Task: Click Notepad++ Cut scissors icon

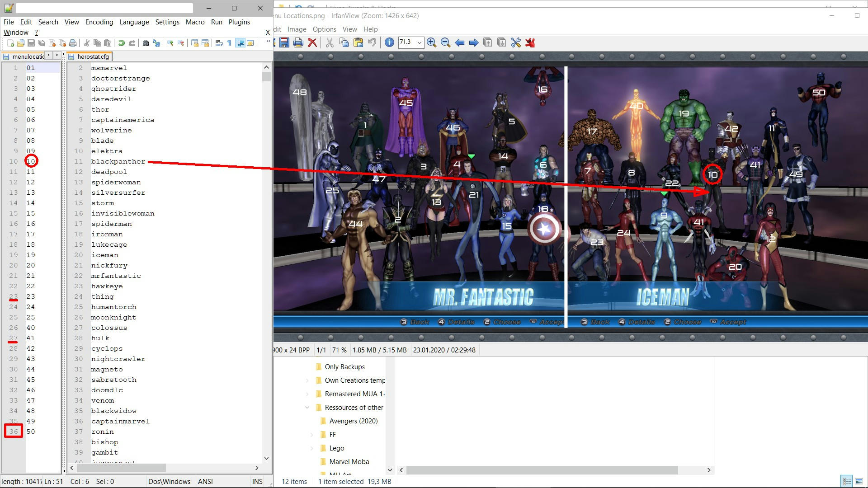Action: (x=86, y=43)
